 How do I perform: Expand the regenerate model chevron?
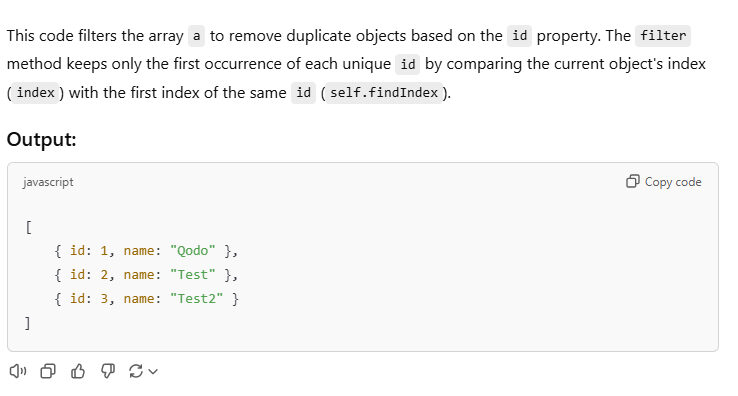point(153,372)
